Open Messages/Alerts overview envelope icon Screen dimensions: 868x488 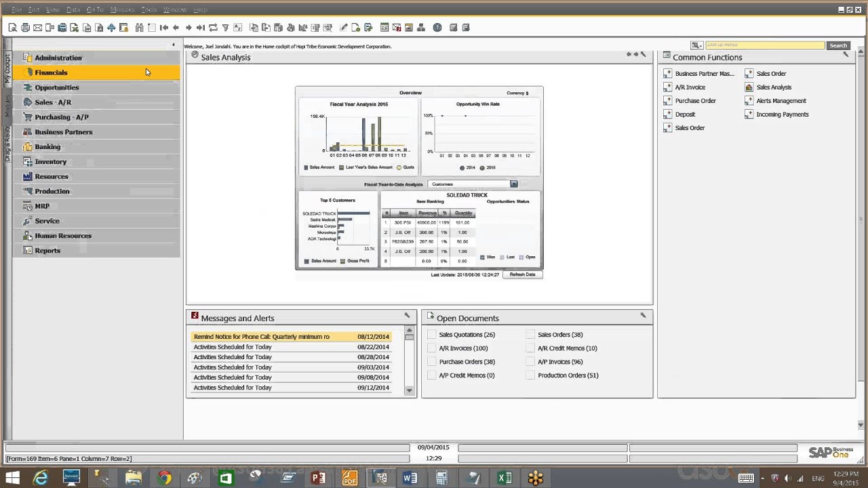397,28
